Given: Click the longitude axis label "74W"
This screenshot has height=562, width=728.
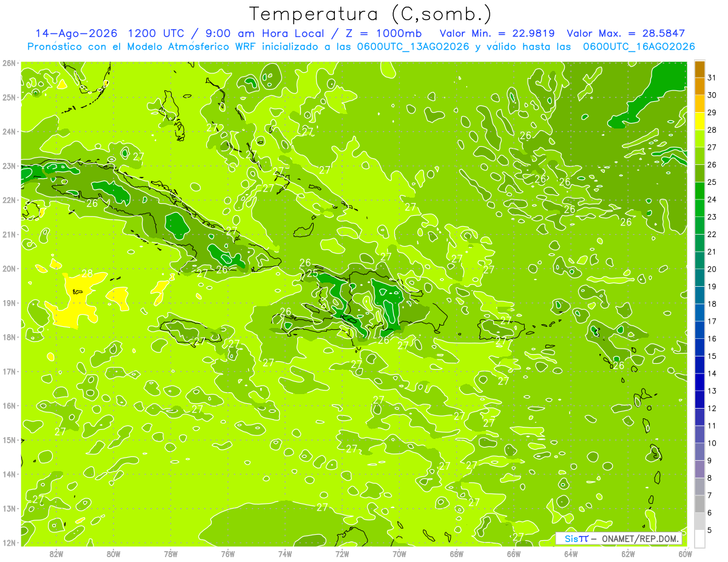Looking at the screenshot, I should pyautogui.click(x=285, y=554).
